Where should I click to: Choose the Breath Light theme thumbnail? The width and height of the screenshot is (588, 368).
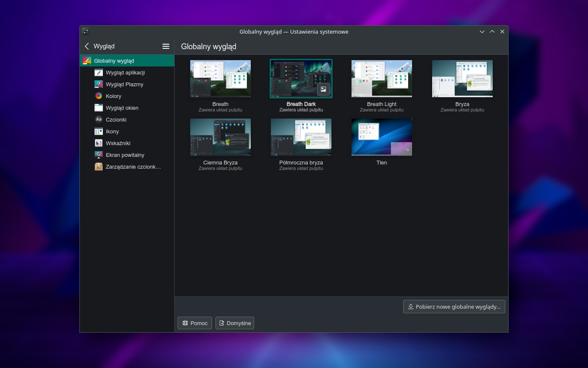[x=381, y=79]
